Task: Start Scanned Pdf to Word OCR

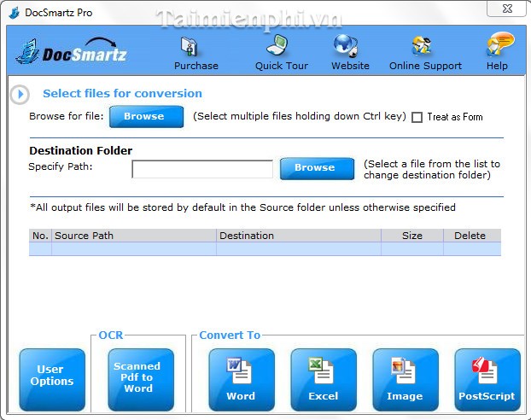Action: [141, 380]
